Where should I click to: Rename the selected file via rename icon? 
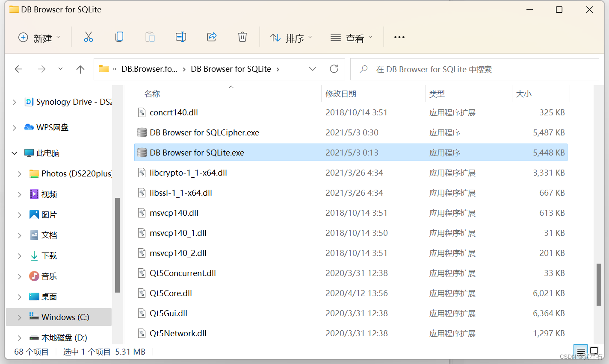[x=181, y=37]
